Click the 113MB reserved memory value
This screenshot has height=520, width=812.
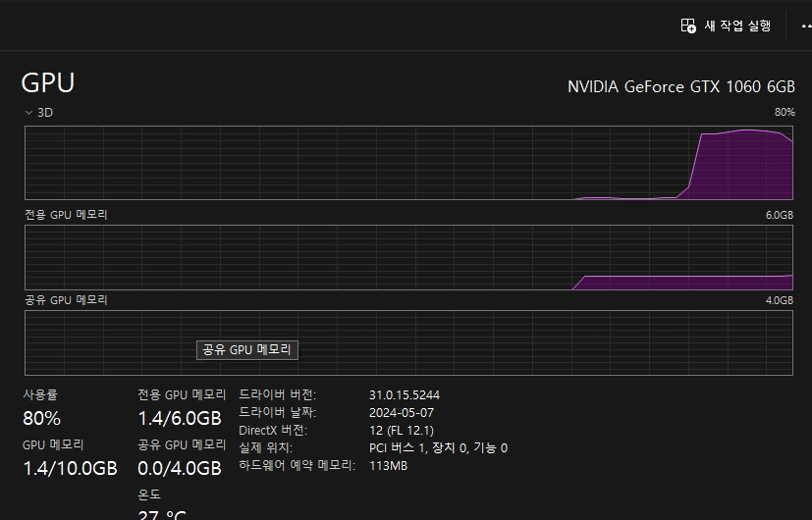click(388, 465)
